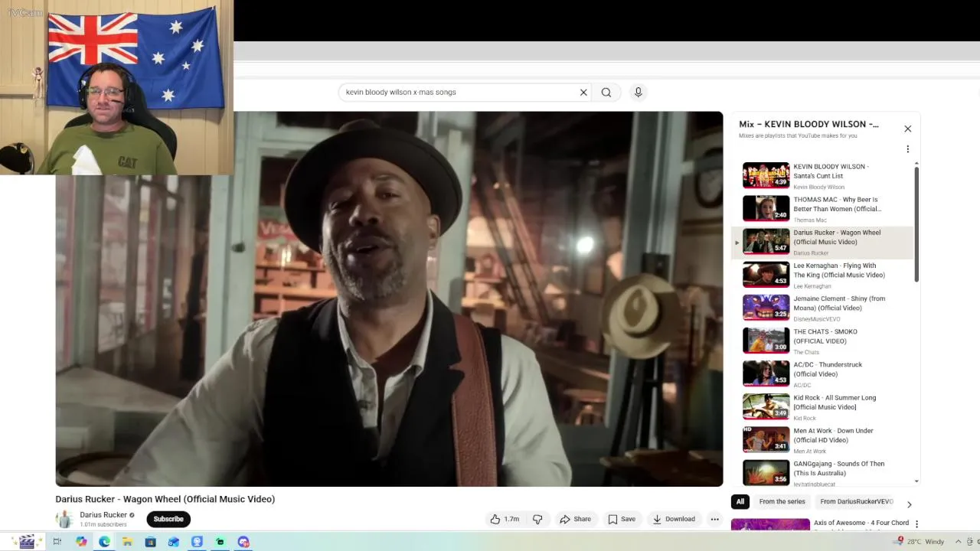Open Axis of Awesome video options menu
980x551 pixels.
[x=916, y=524]
